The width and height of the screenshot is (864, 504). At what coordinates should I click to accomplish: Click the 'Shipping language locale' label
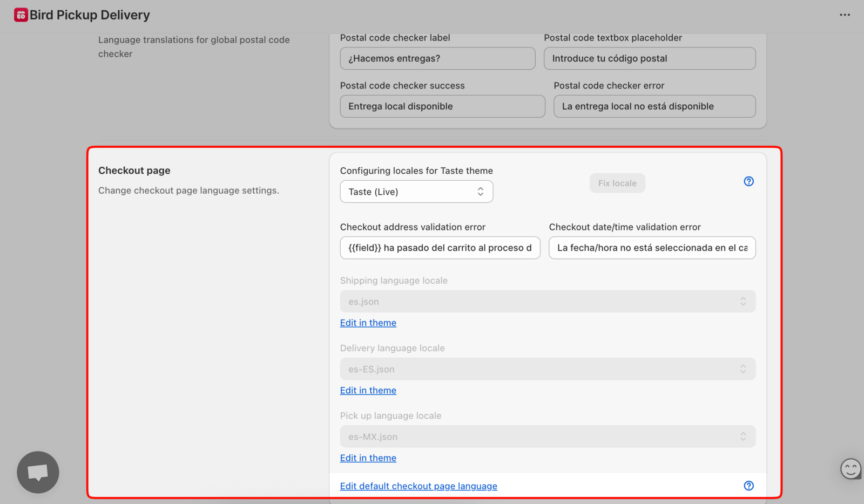[394, 281]
